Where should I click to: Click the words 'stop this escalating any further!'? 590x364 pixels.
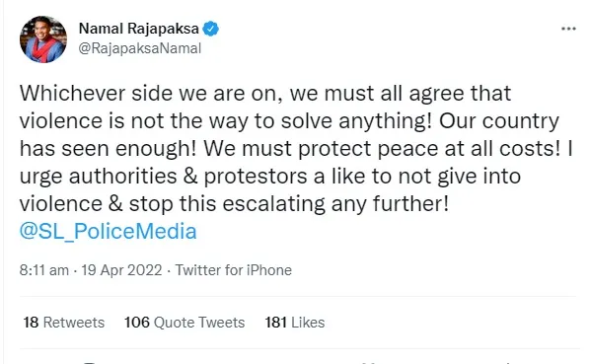(289, 204)
